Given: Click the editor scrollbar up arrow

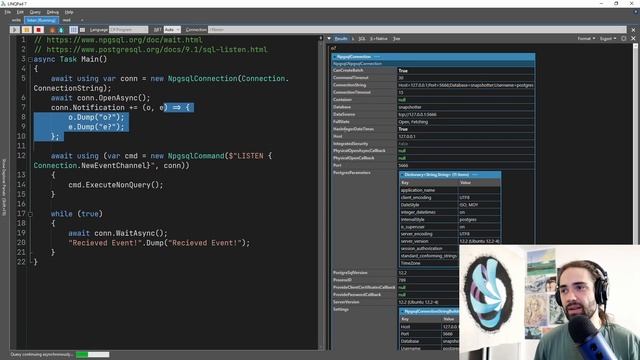Looking at the screenshot, I should [321, 38].
